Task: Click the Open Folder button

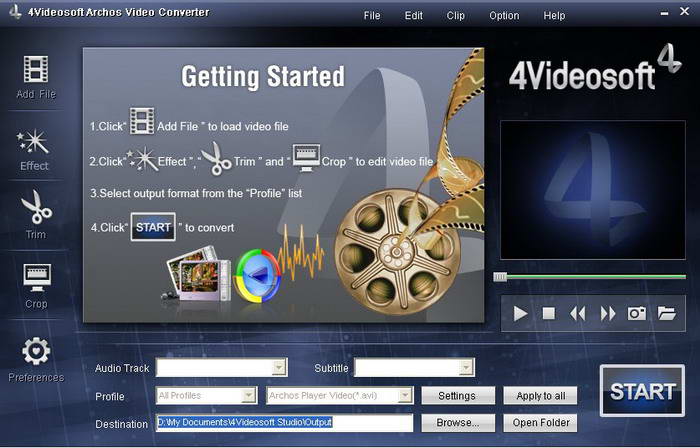Action: click(x=540, y=423)
